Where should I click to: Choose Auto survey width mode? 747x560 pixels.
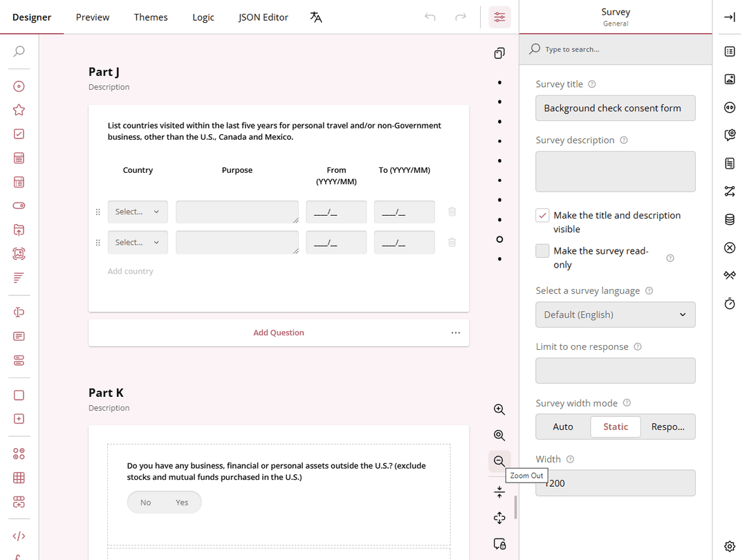(562, 427)
